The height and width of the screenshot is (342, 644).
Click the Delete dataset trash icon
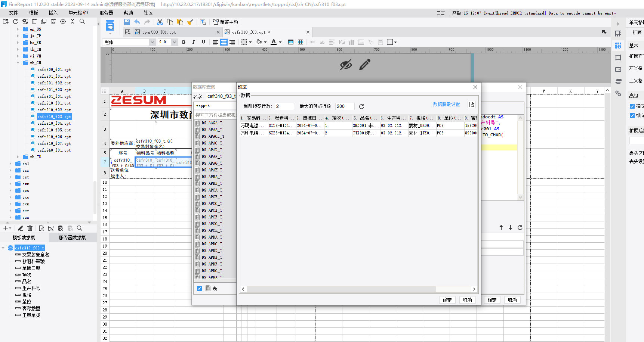point(30,228)
